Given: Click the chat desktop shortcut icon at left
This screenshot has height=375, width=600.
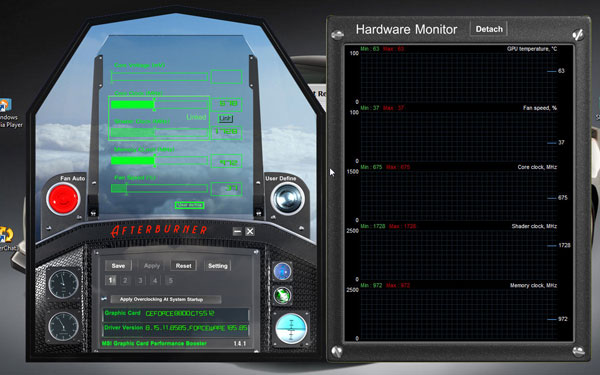Looking at the screenshot, I should 7,239.
